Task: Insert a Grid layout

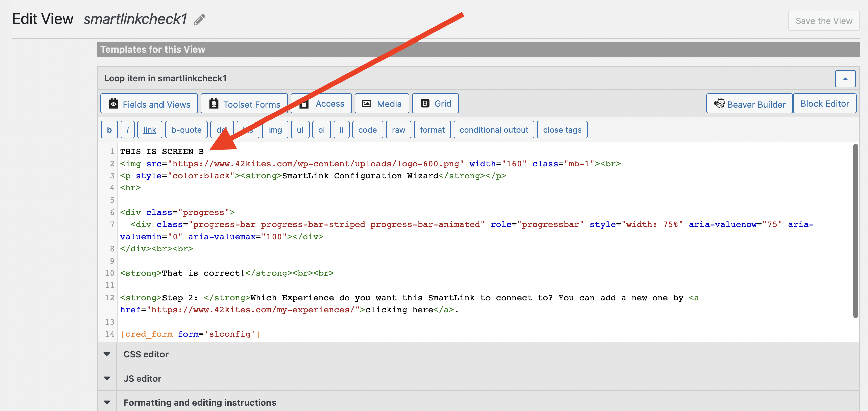Action: (435, 104)
